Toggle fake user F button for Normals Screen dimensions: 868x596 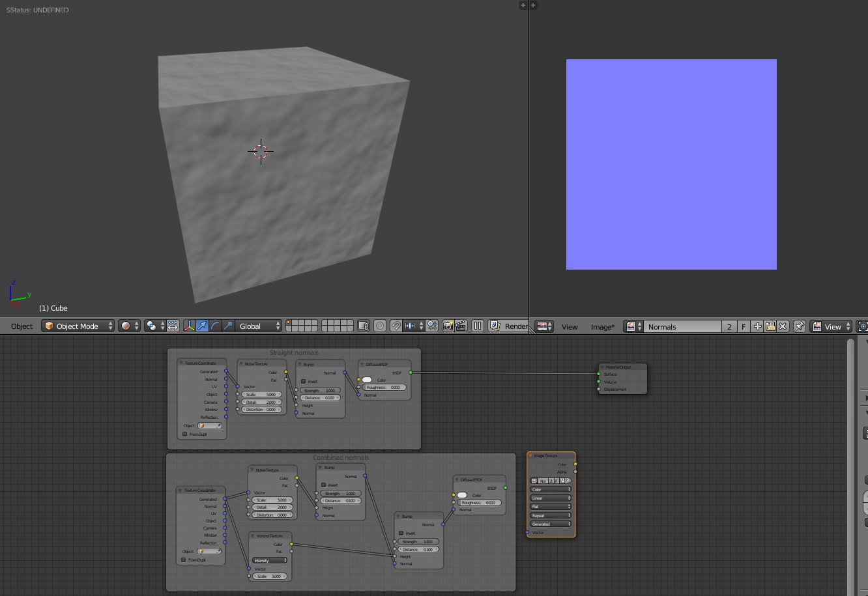744,327
